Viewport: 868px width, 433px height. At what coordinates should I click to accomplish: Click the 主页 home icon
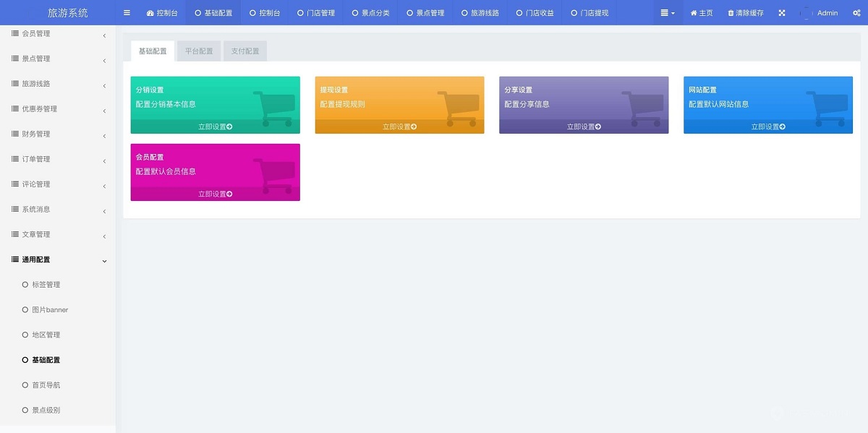pyautogui.click(x=694, y=13)
